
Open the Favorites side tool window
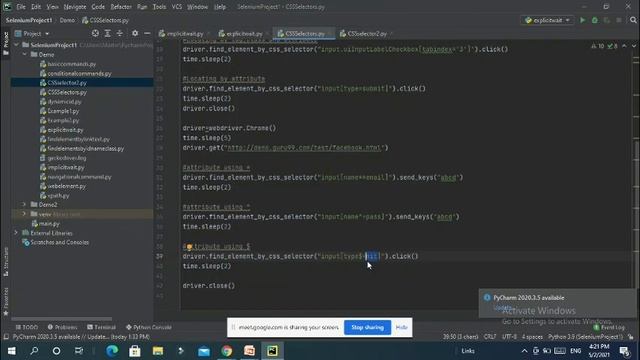6,301
